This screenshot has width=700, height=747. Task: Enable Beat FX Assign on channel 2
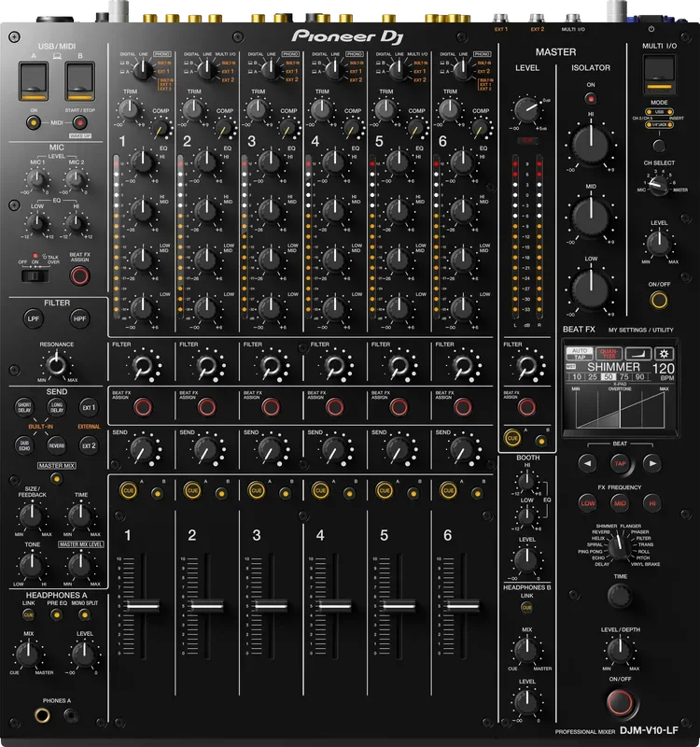(206, 407)
